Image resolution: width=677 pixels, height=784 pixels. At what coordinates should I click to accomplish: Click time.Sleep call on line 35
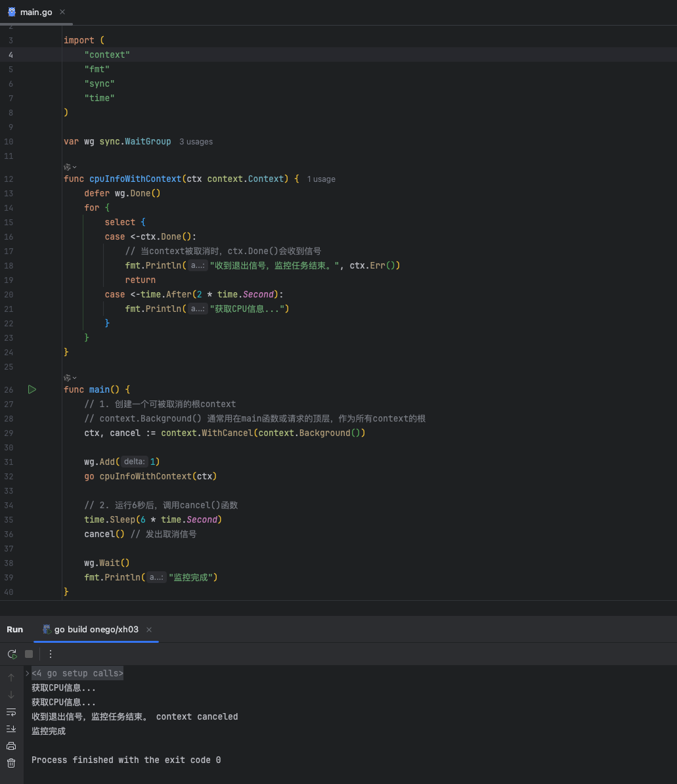point(153,519)
